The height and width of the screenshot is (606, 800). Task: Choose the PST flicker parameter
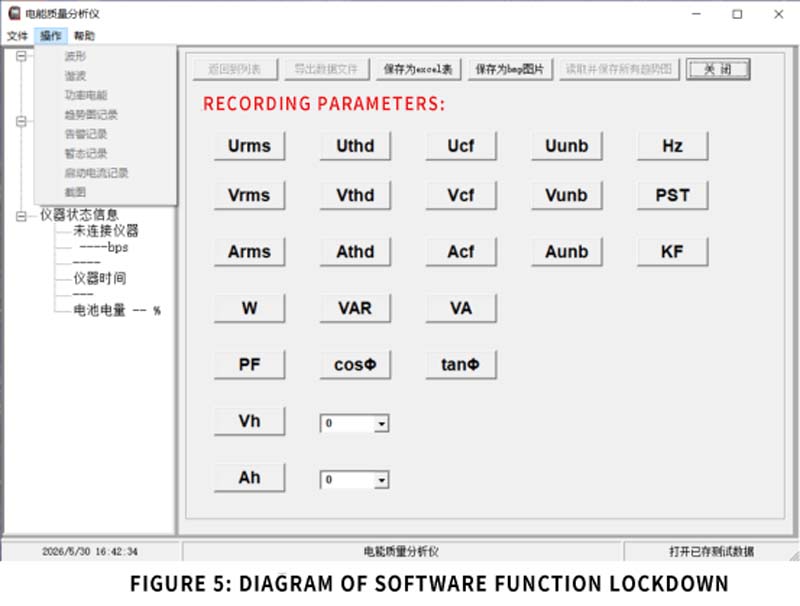672,195
